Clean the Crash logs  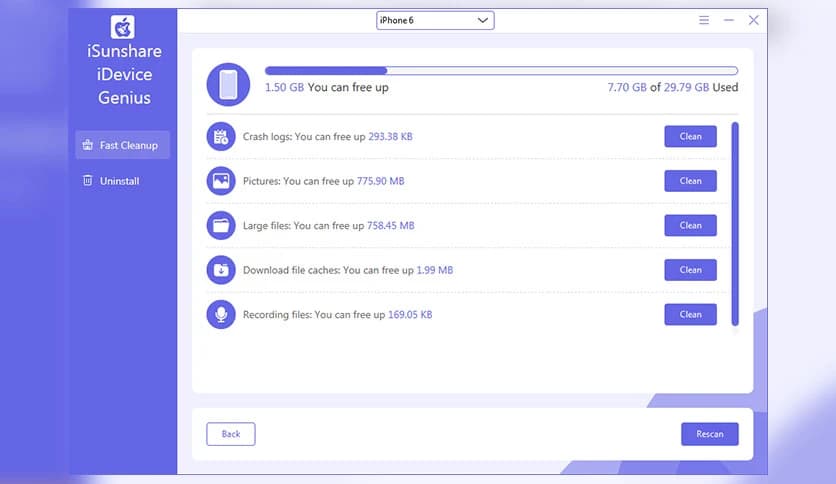point(690,136)
